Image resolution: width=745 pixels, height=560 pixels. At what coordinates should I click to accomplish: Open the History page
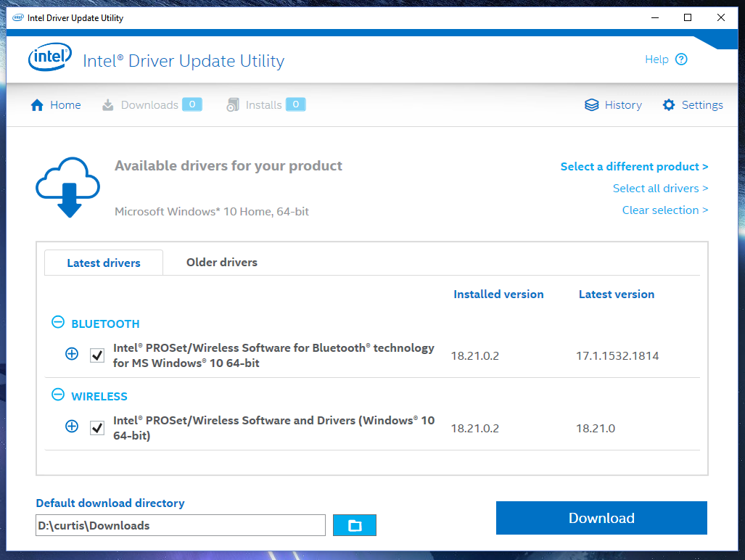point(614,105)
